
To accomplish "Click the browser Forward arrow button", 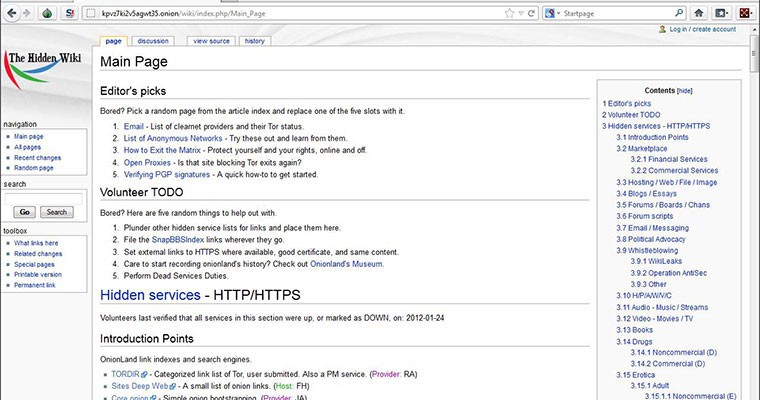I will click(27, 13).
